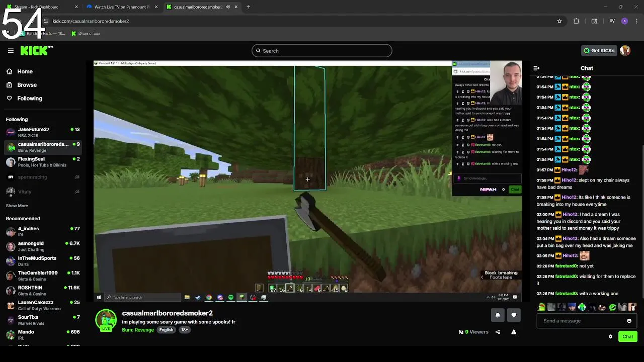Click the Get KICKs button

(x=599, y=51)
